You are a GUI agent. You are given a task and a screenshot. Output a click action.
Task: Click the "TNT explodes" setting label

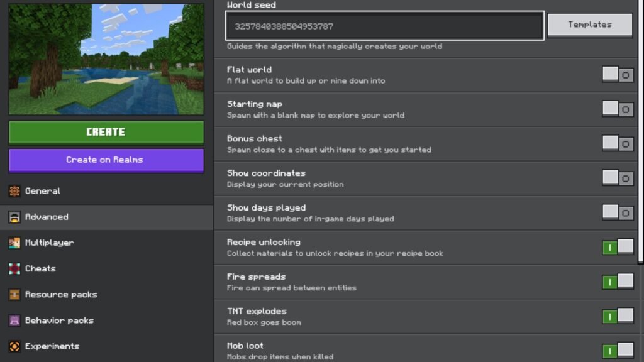coord(257,311)
